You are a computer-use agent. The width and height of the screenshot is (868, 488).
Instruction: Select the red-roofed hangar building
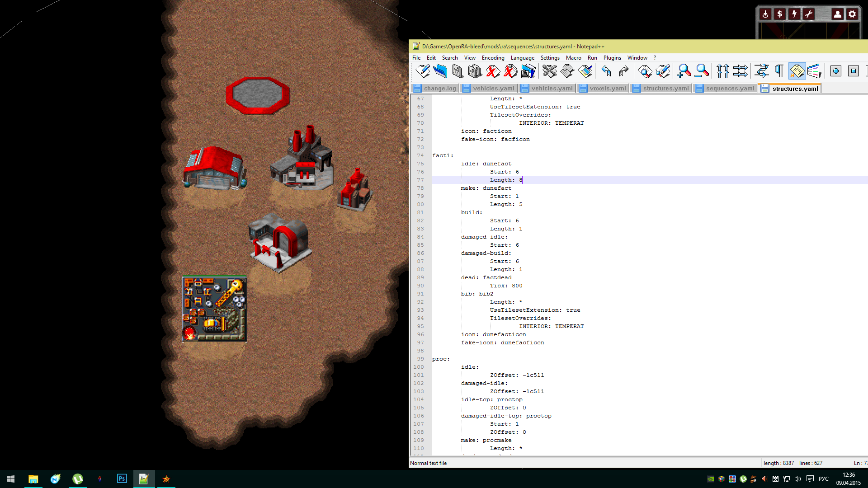214,167
